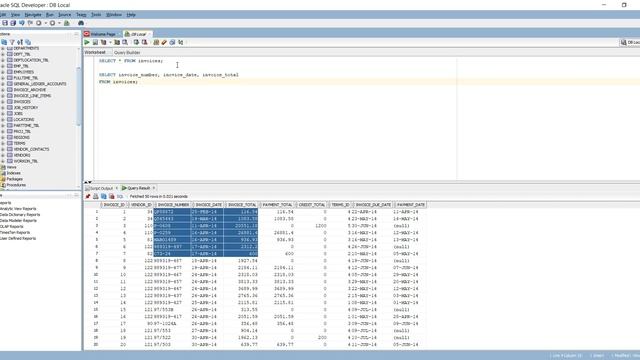Select GENERAL_LEDGER_ACCOUNTS in the tables tree

40,84
